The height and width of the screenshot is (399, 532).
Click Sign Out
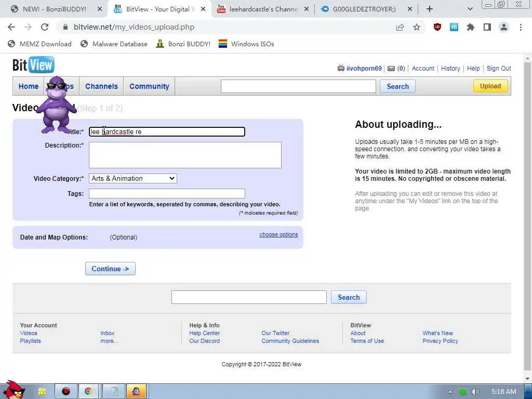click(x=499, y=69)
